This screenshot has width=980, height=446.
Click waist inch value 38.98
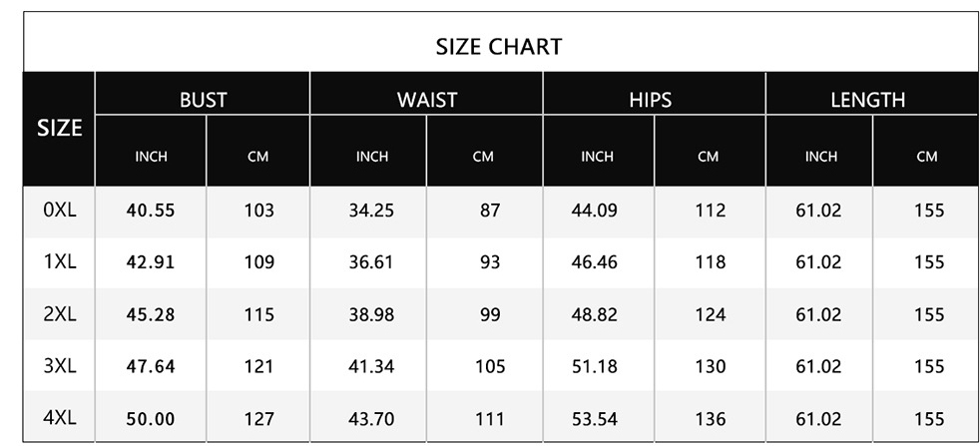coord(371,314)
